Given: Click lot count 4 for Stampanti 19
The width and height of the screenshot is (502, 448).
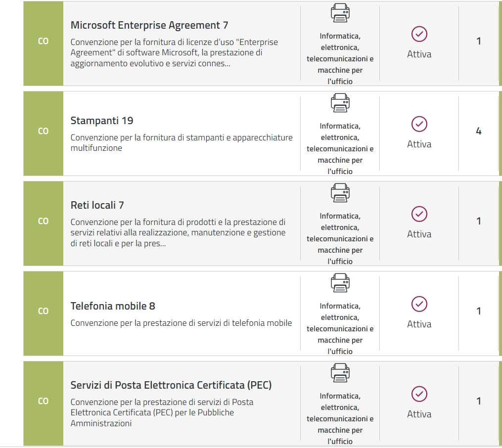Looking at the screenshot, I should (478, 132).
